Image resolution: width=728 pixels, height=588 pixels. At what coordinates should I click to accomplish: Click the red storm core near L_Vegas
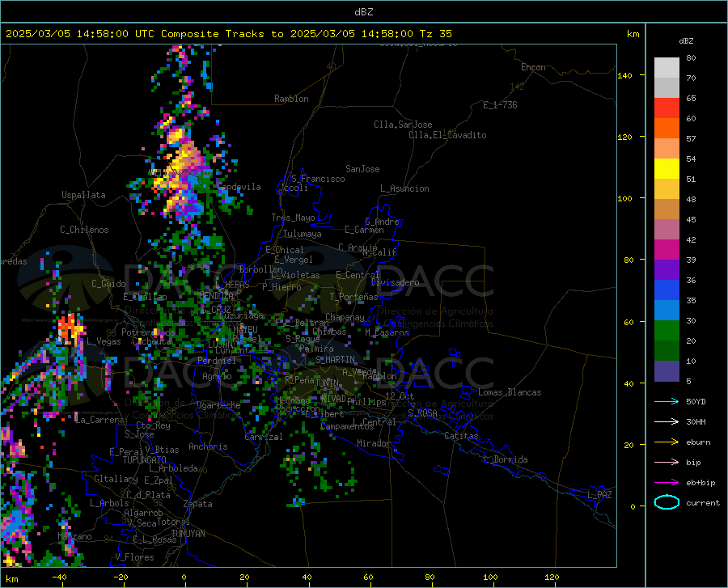[x=70, y=328]
